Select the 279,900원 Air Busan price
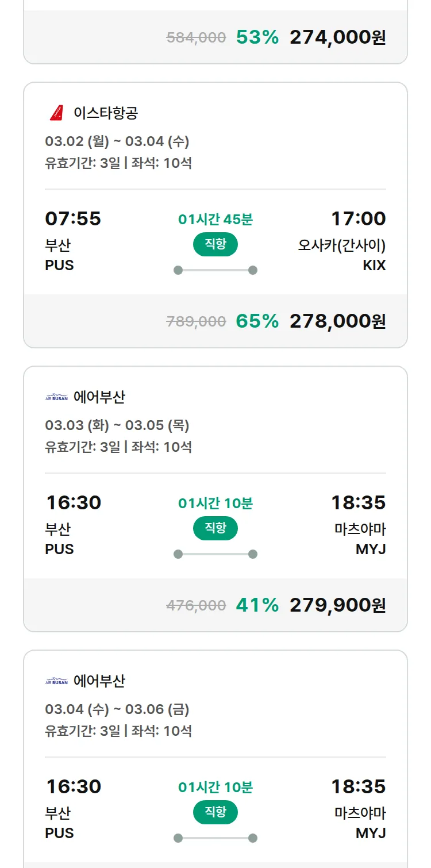 pos(337,605)
